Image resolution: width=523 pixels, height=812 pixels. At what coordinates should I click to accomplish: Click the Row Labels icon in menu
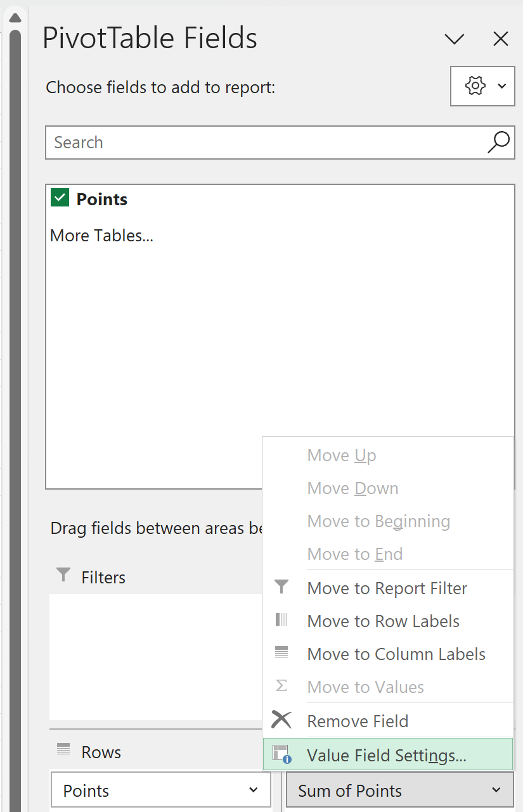[x=281, y=620]
